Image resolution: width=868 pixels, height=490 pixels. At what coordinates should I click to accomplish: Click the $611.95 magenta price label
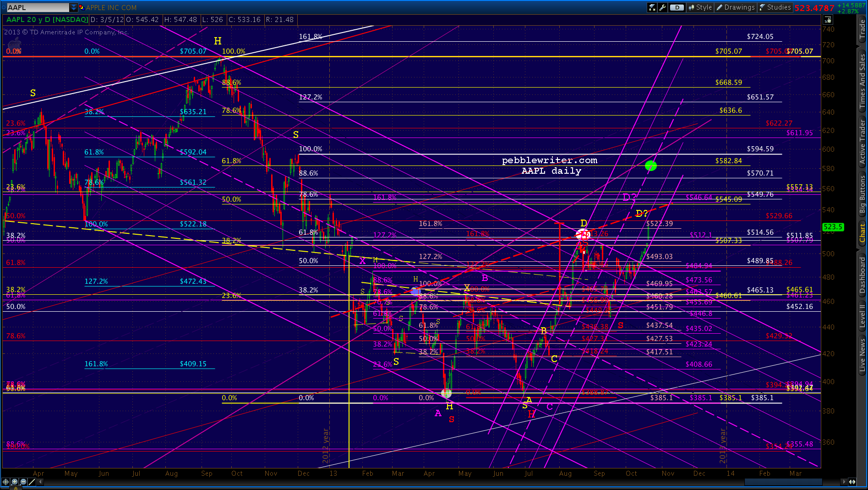click(800, 133)
